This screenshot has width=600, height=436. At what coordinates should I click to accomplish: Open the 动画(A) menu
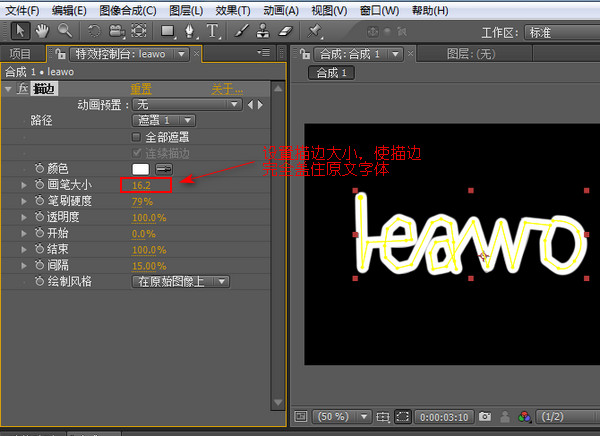pos(281,10)
